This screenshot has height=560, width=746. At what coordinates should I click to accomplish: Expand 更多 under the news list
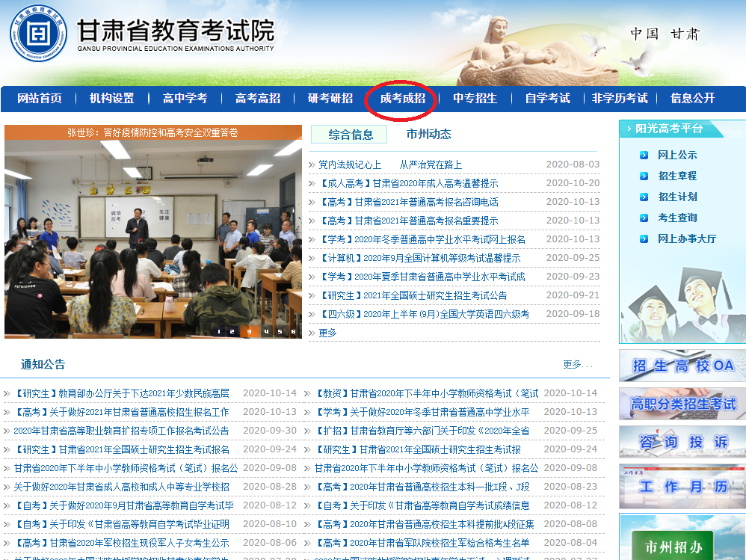point(327,333)
